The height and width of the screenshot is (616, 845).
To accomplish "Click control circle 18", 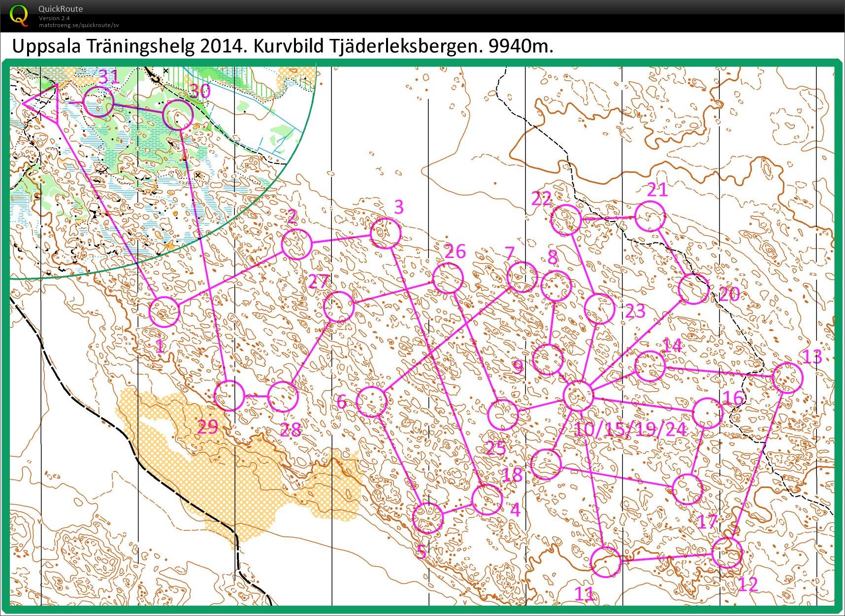I will tap(547, 464).
